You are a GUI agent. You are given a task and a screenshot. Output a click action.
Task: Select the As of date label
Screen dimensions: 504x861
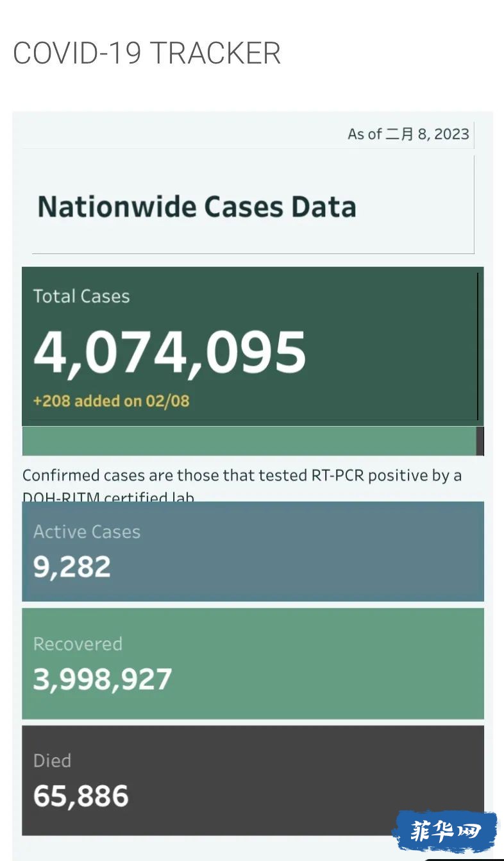[x=408, y=134]
